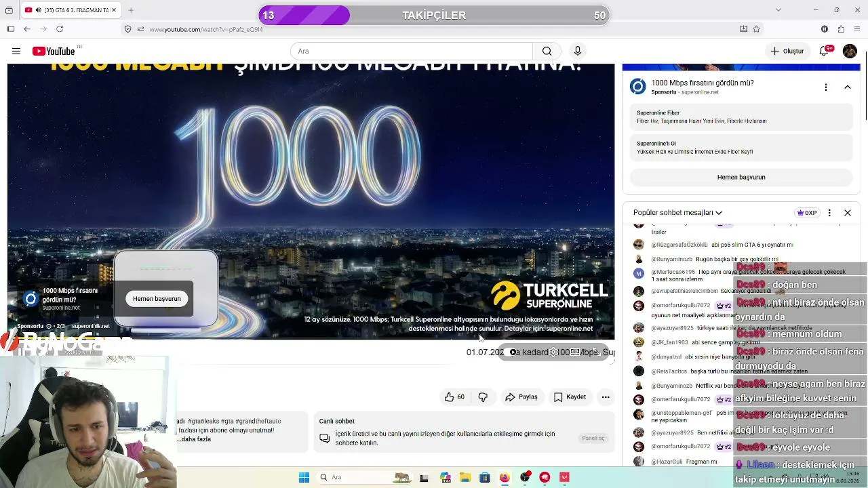This screenshot has width=868, height=488.
Task: Click Paneli aç in live chat card
Action: [593, 438]
